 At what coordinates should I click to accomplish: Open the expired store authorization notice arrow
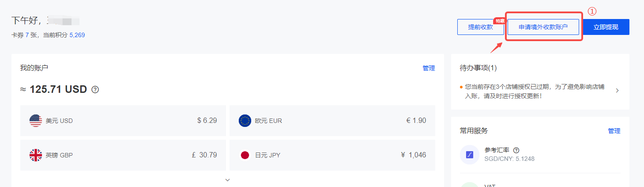point(617,91)
